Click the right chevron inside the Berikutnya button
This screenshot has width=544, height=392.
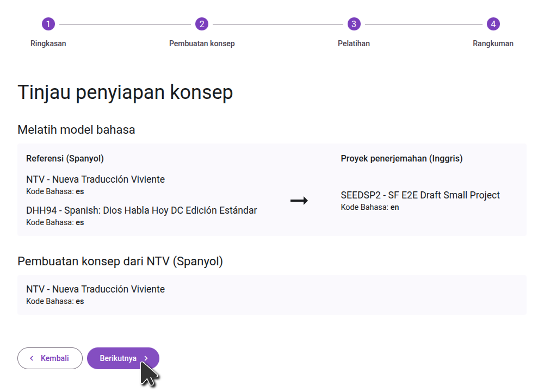146,358
